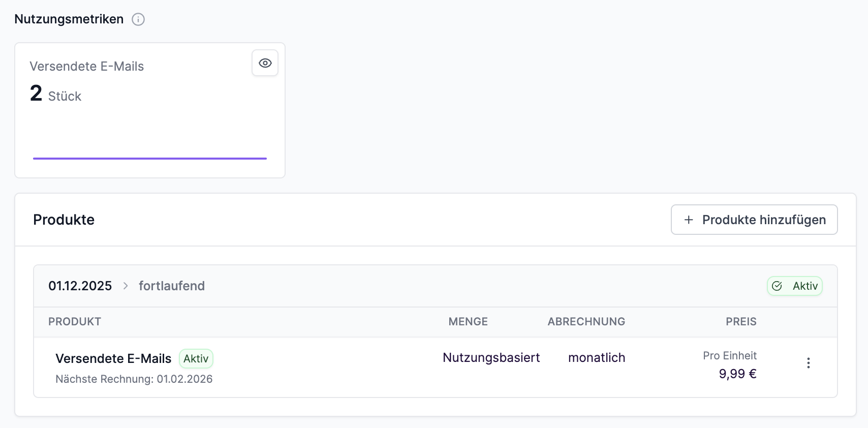Click the MENGE column header

point(468,321)
